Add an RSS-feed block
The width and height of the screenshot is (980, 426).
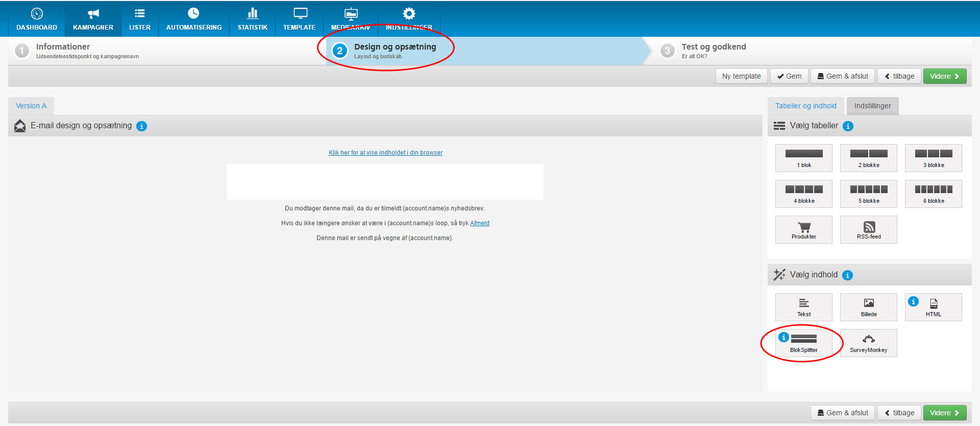tap(869, 229)
